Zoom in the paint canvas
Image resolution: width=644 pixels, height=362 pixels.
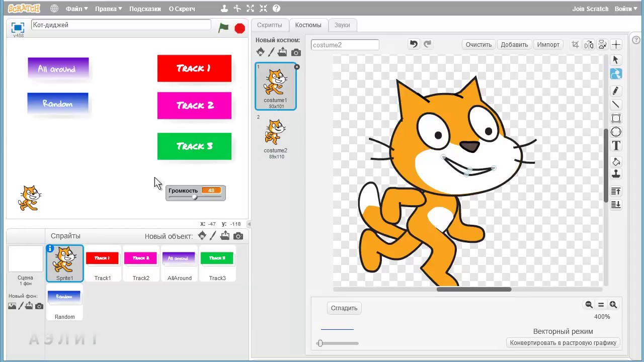tap(613, 305)
